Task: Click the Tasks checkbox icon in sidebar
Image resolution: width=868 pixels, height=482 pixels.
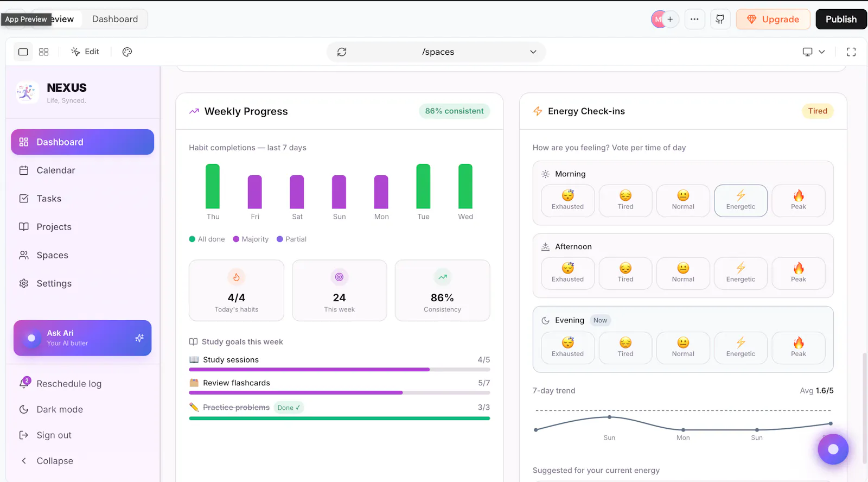Action: coord(24,199)
